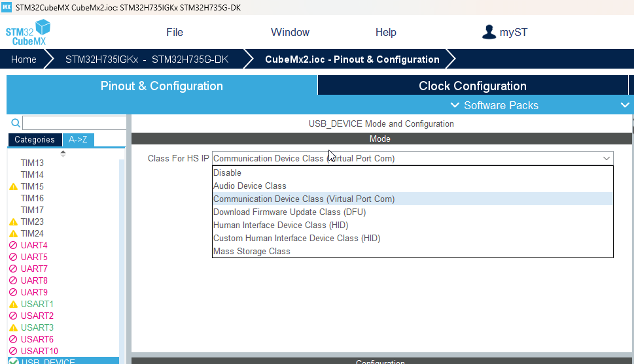Select TIM16 in peripheral list
Viewport: 634px width, 364px height.
click(32, 199)
